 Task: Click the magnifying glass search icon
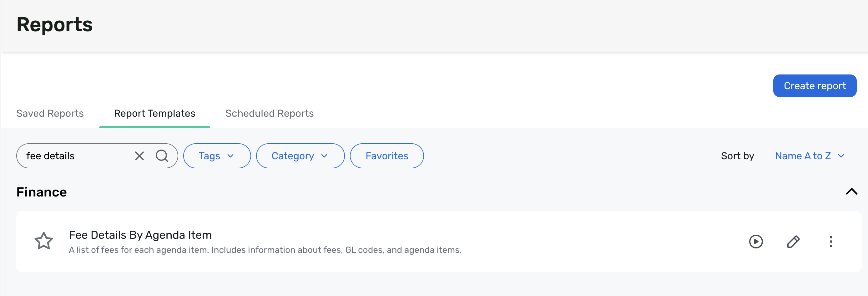click(x=162, y=156)
